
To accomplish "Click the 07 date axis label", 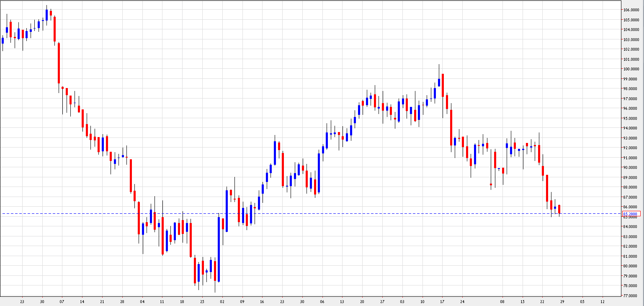I will 62,301.
